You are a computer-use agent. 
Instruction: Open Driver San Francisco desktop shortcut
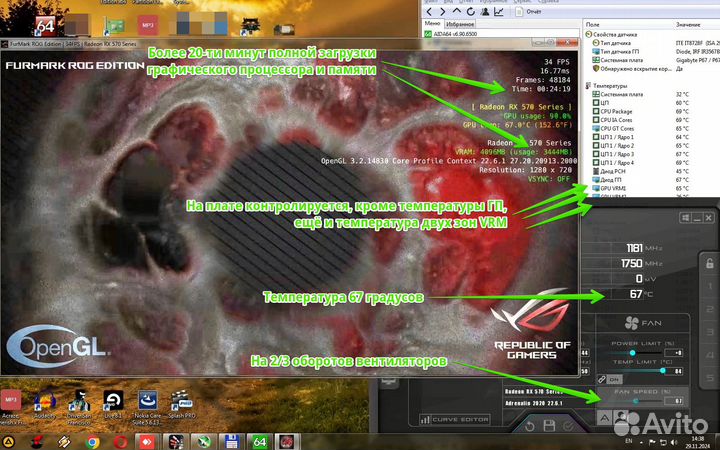click(79, 406)
